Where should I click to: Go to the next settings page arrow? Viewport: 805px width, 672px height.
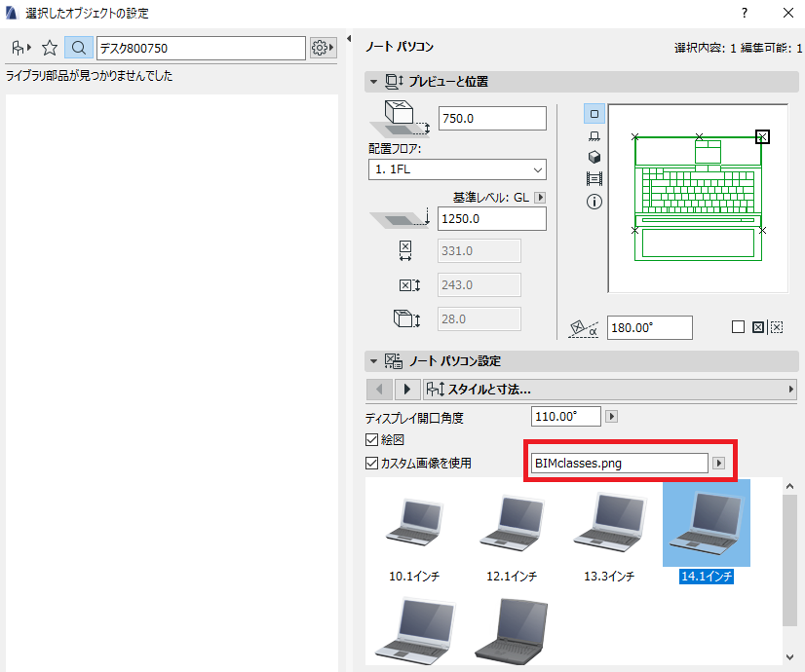pyautogui.click(x=407, y=390)
